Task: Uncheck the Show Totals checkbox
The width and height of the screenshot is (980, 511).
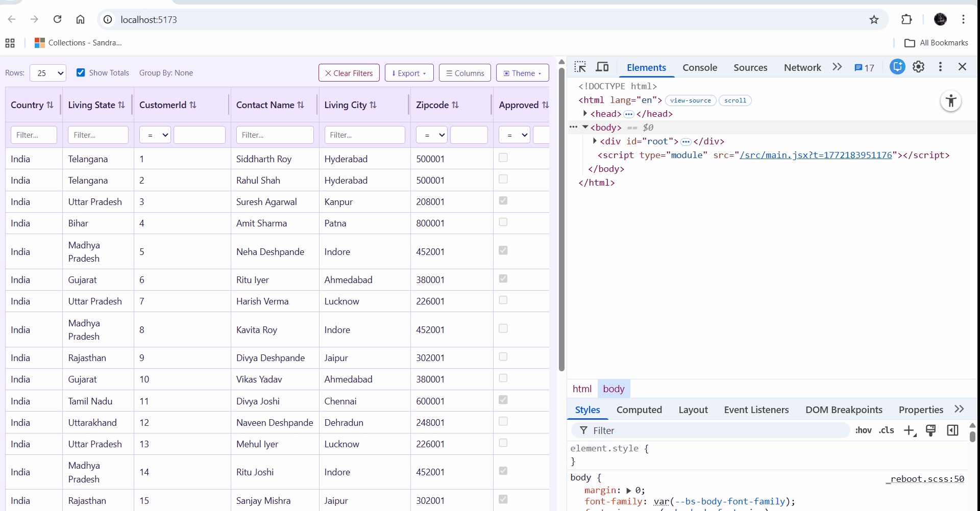Action: point(81,72)
